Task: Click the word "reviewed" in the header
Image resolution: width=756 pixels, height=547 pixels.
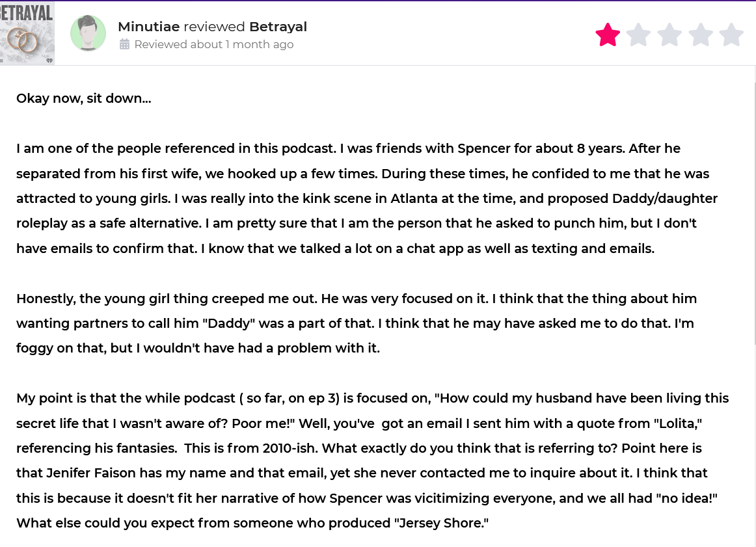Action: pyautogui.click(x=215, y=27)
